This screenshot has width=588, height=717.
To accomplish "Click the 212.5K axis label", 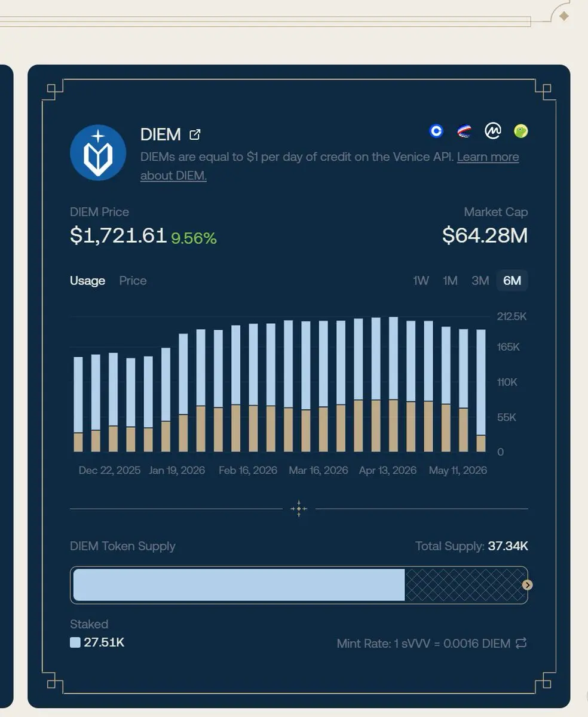I will pyautogui.click(x=512, y=317).
